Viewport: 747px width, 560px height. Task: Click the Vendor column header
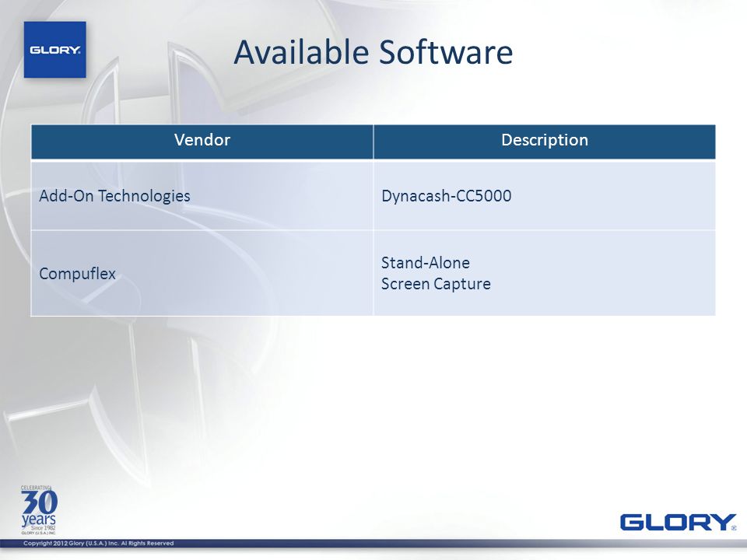coord(202,142)
